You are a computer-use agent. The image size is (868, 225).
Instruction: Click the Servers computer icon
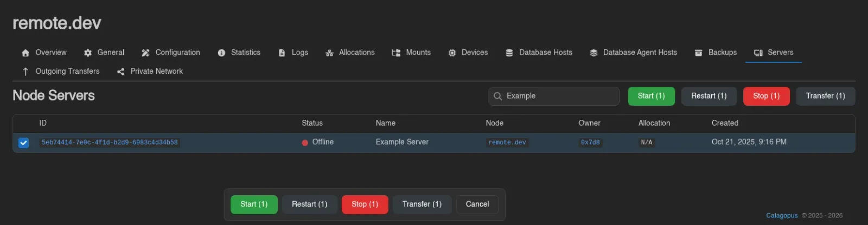click(758, 53)
